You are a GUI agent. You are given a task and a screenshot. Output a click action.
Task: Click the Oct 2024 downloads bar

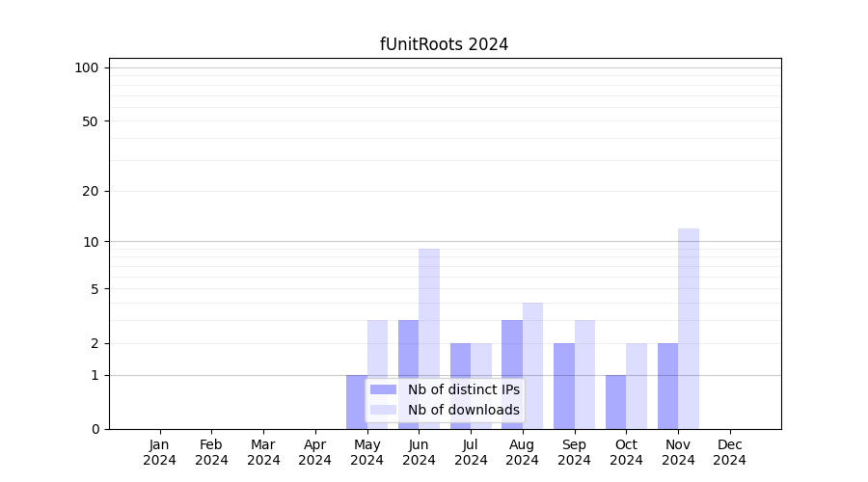pos(637,386)
